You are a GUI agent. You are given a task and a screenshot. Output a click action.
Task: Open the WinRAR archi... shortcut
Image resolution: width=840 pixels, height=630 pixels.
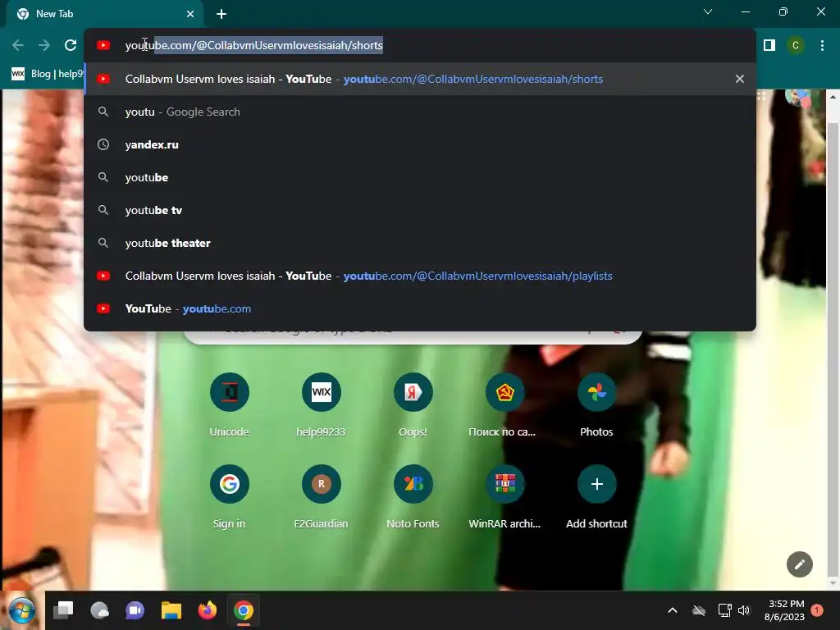504,498
